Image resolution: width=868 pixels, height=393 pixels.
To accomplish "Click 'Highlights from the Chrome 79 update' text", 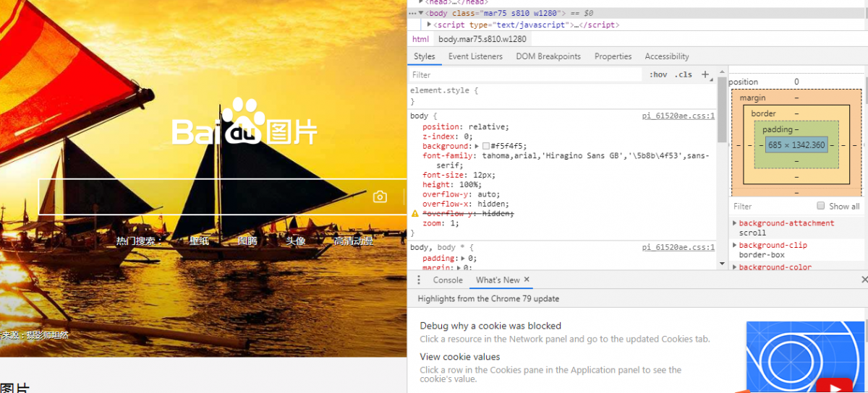I will 488,298.
